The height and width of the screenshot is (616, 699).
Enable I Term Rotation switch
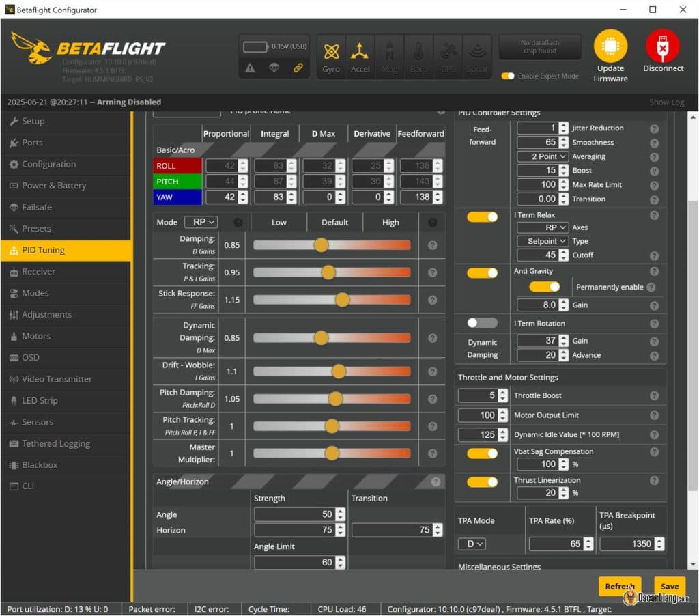[482, 322]
